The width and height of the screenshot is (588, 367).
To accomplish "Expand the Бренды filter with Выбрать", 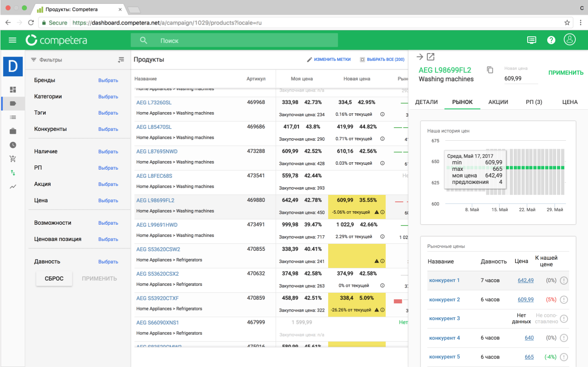I will tap(108, 80).
